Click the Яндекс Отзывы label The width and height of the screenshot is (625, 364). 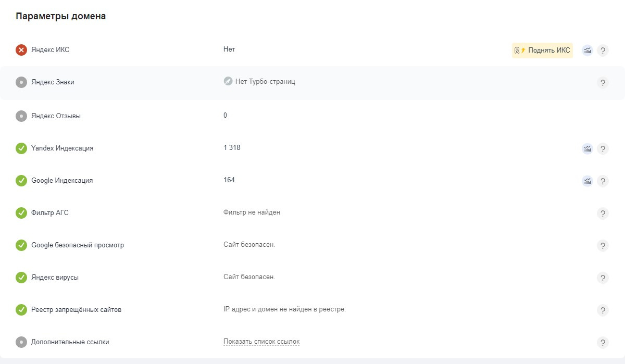56,116
